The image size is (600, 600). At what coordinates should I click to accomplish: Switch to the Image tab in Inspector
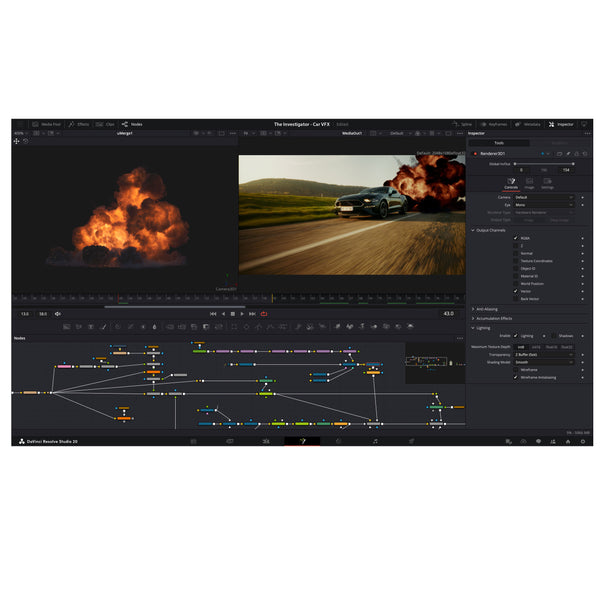(529, 183)
